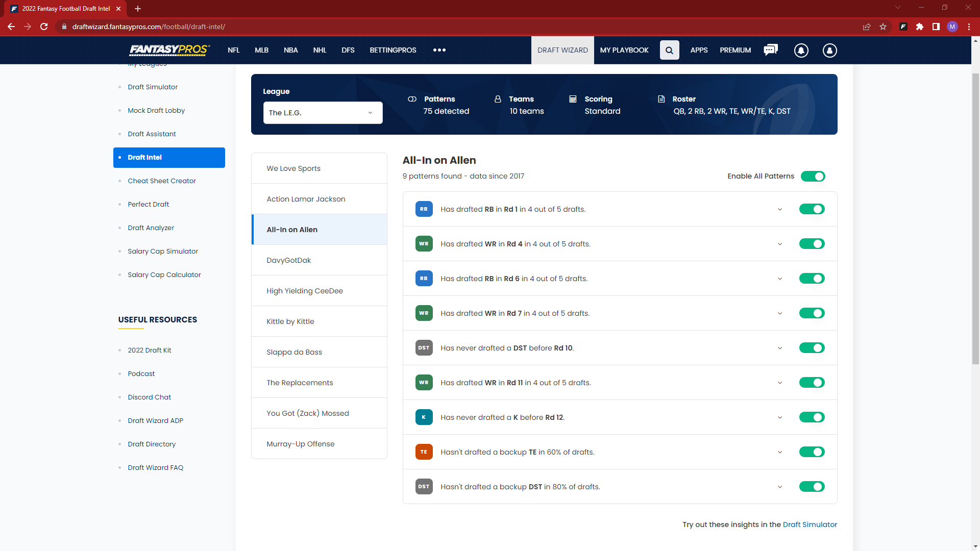
Task: Expand the Hasn't drafted backup TE row
Action: (x=780, y=452)
